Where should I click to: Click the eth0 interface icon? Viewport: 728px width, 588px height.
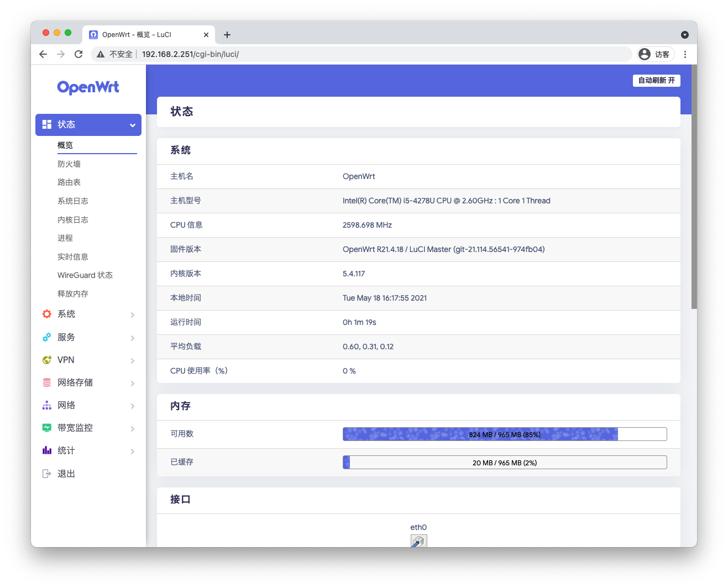coord(418,541)
